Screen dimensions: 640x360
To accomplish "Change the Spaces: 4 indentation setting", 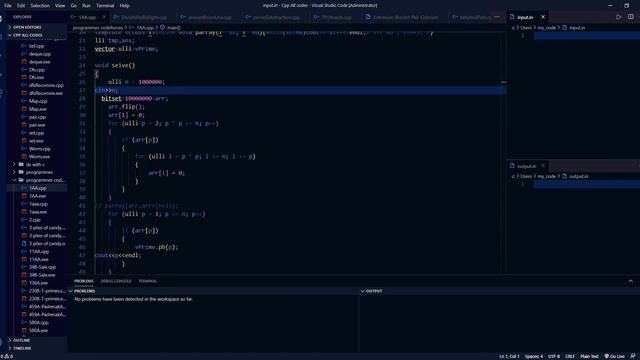I will point(534,356).
